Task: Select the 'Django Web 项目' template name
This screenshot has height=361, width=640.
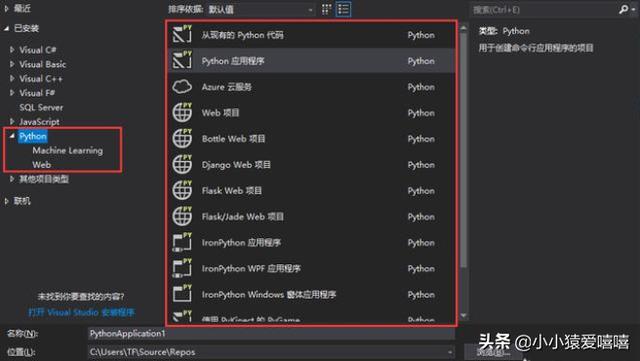Action: click(236, 165)
